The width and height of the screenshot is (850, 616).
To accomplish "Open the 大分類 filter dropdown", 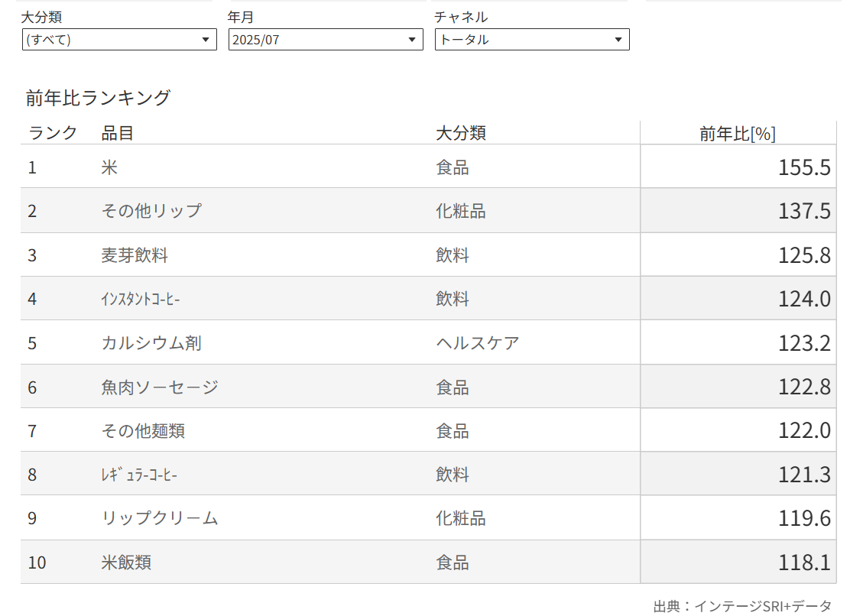I will coord(119,40).
